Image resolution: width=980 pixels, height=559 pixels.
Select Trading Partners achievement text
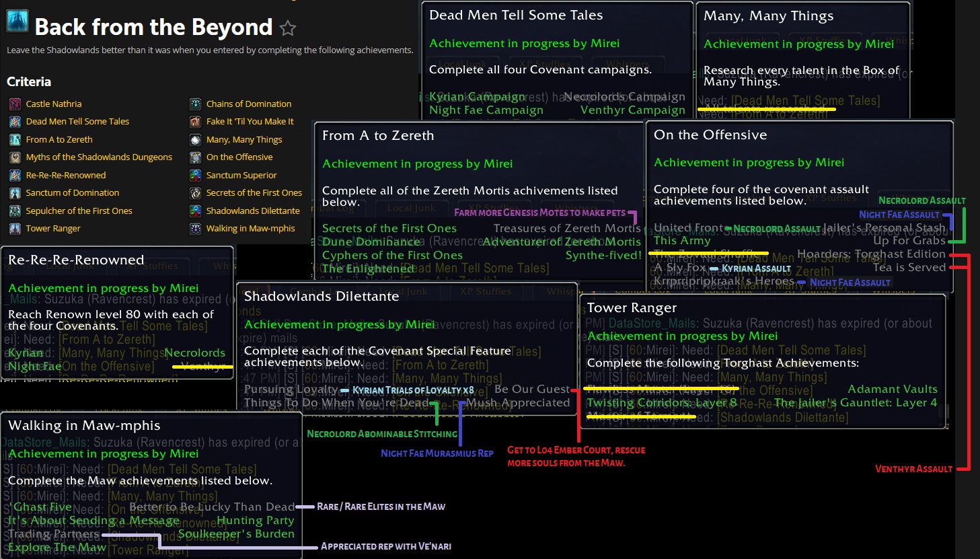(x=54, y=534)
